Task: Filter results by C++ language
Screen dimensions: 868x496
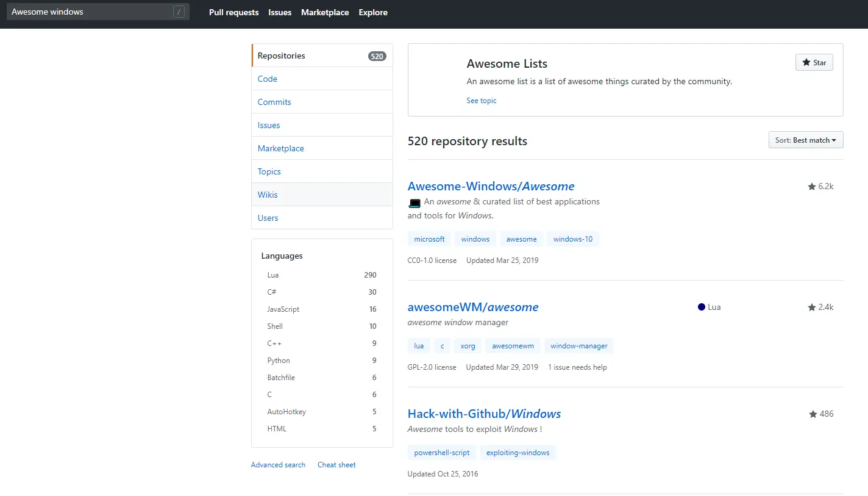Action: (x=322, y=343)
